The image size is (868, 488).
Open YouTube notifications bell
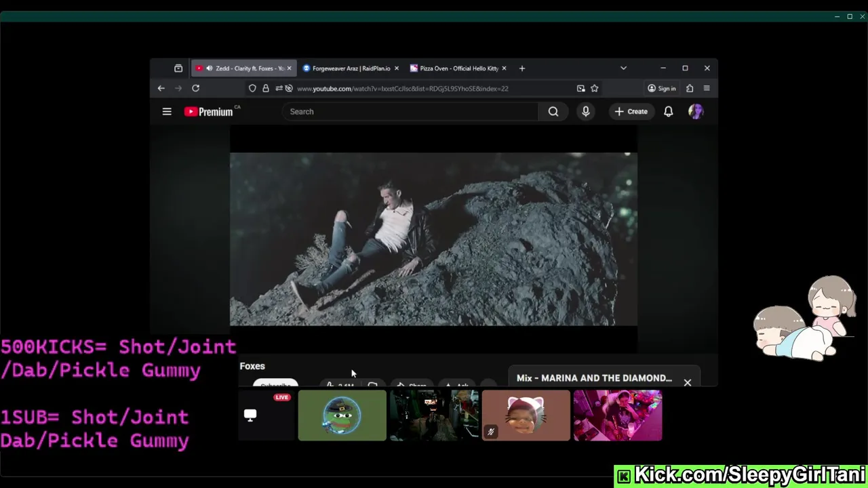click(x=669, y=112)
